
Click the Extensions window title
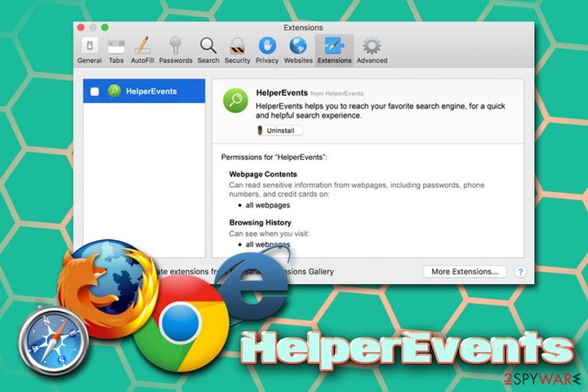(303, 28)
